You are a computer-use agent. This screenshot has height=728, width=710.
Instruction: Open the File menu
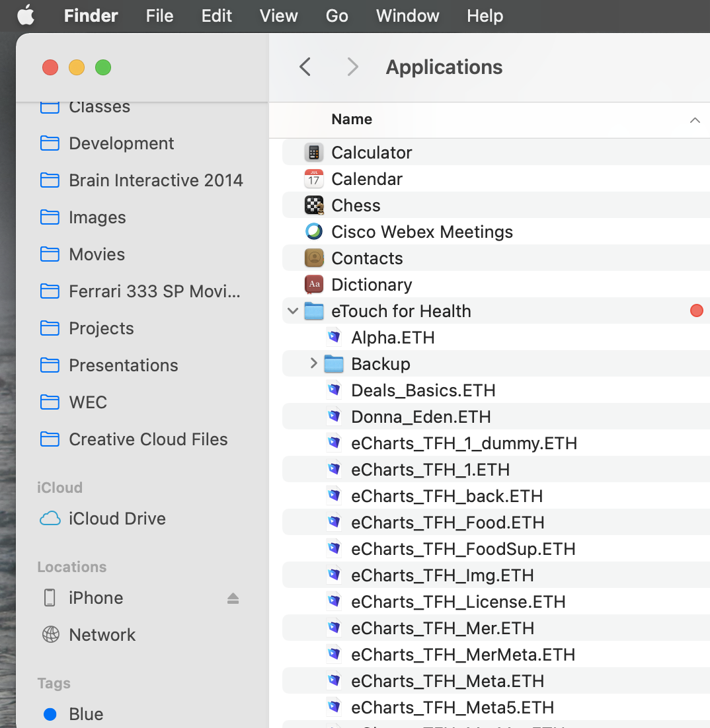[x=159, y=16]
